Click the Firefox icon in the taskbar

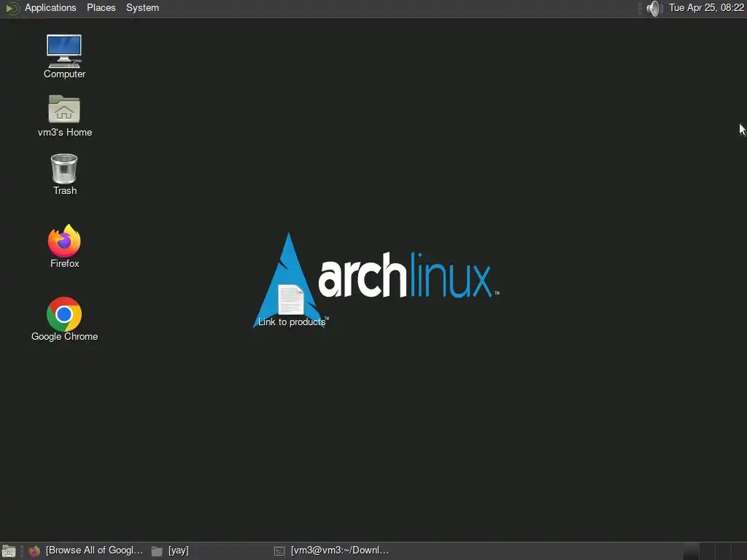(x=34, y=551)
